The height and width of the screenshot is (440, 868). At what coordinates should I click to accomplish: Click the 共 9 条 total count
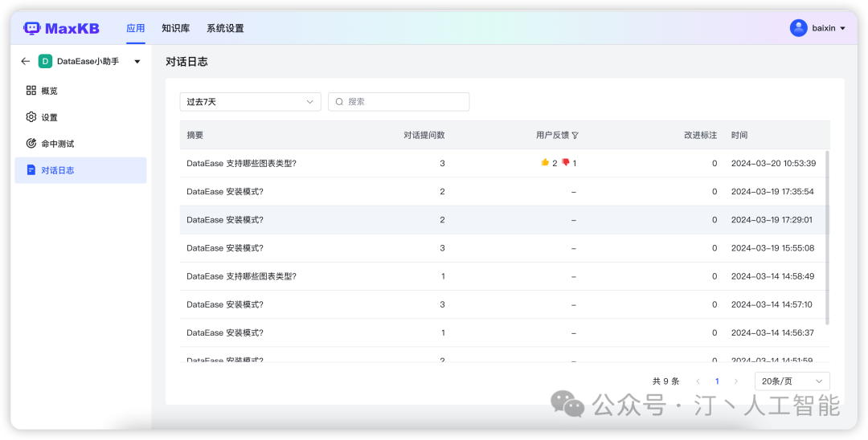tap(666, 381)
